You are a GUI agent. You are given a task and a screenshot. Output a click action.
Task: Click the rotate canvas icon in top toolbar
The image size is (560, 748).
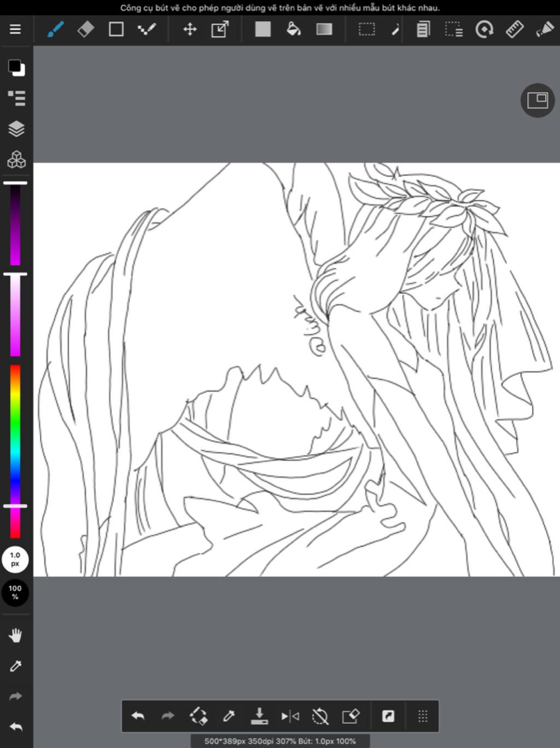[x=484, y=29]
